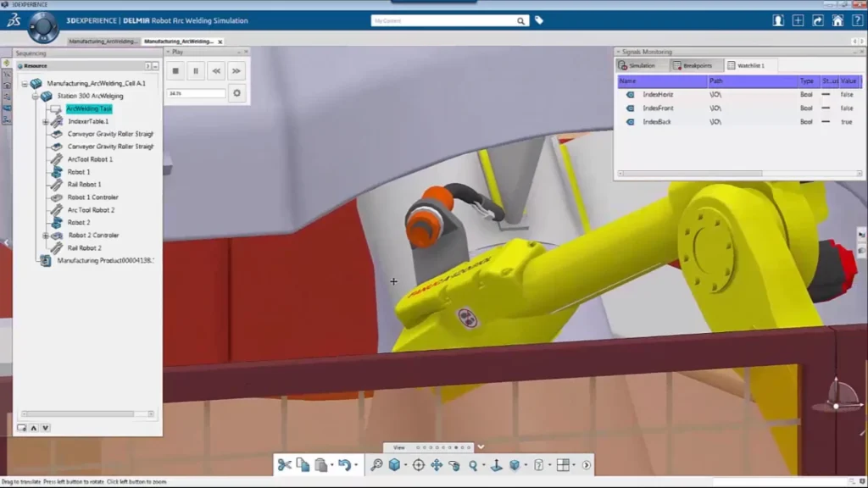Click the Fit All In zoom icon
The width and height of the screenshot is (868, 488).
coord(376,465)
